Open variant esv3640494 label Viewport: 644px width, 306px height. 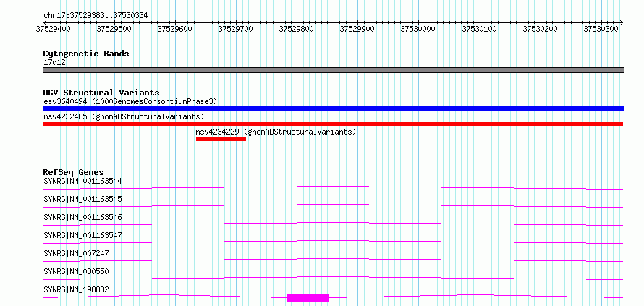[x=130, y=101]
